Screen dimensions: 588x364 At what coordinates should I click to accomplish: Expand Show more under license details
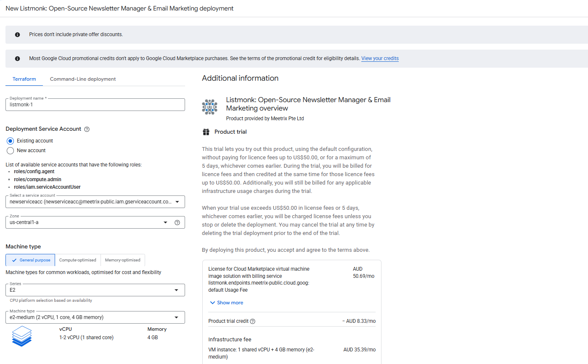coord(226,303)
